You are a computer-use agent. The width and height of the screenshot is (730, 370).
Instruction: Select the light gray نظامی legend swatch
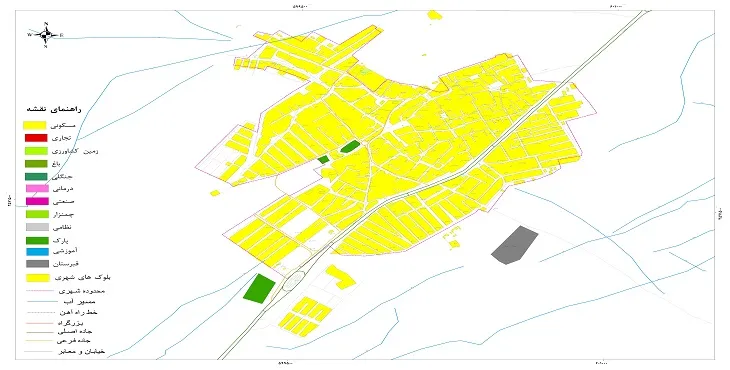point(37,227)
